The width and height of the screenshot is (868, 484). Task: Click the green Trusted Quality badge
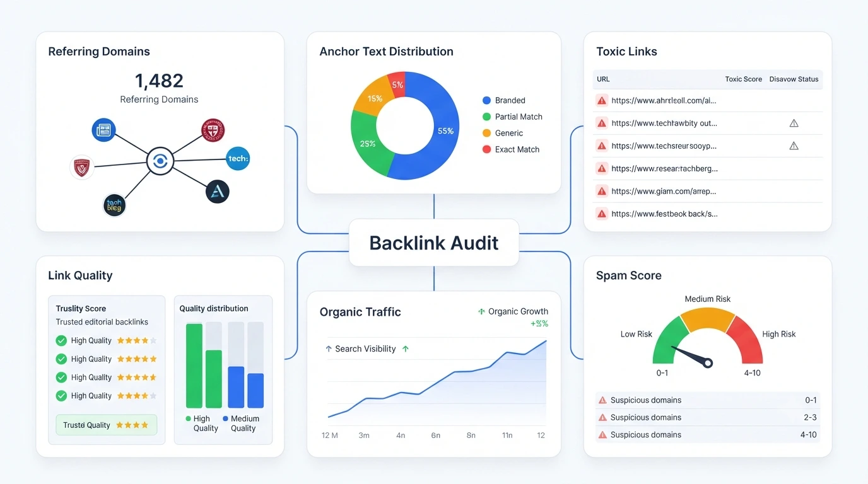[x=106, y=425]
